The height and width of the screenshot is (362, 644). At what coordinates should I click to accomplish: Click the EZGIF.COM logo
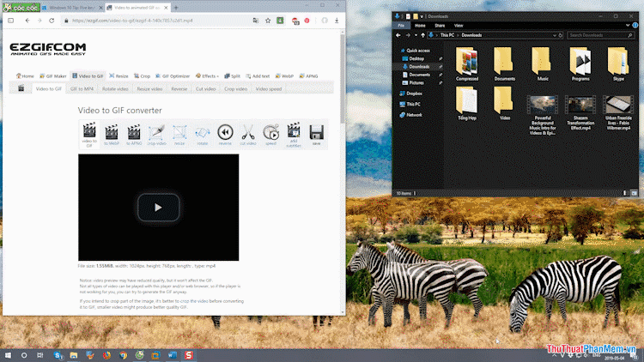[x=47, y=49]
